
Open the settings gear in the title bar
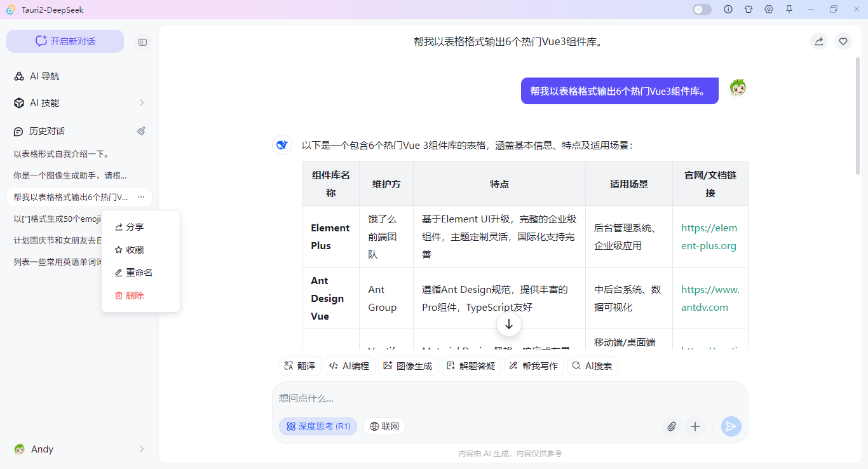point(768,10)
